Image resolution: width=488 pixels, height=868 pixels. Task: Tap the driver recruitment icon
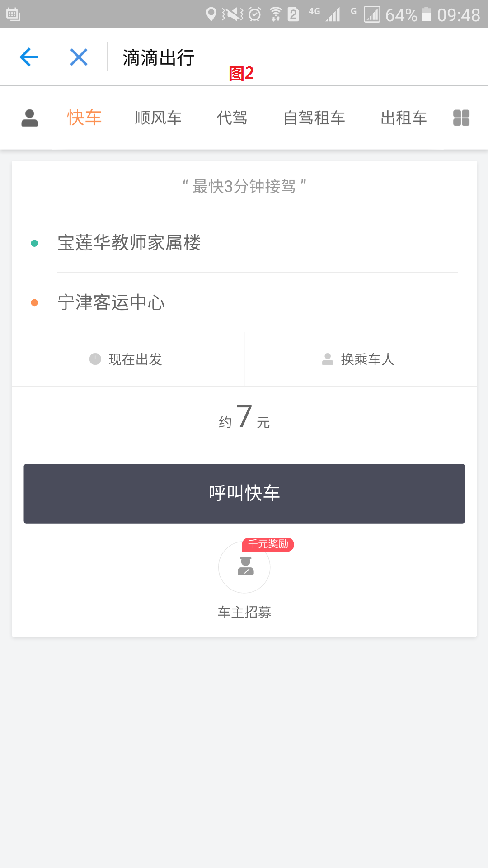coord(244,567)
